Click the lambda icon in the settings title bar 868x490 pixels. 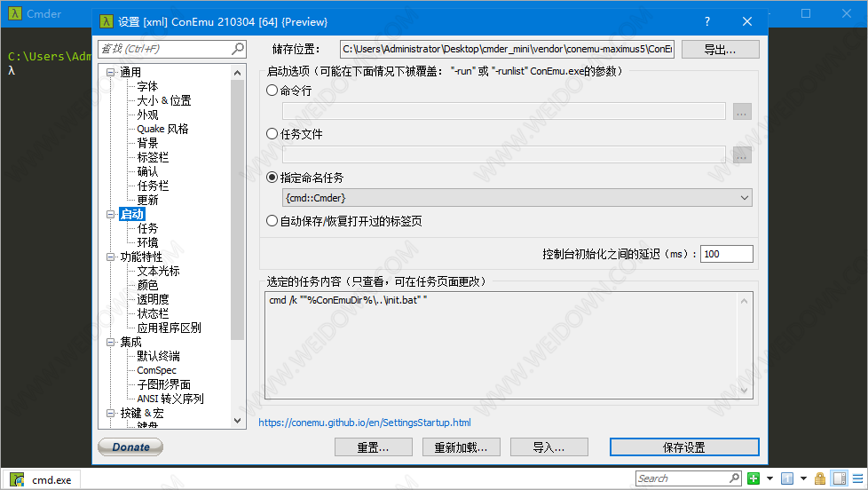(106, 21)
